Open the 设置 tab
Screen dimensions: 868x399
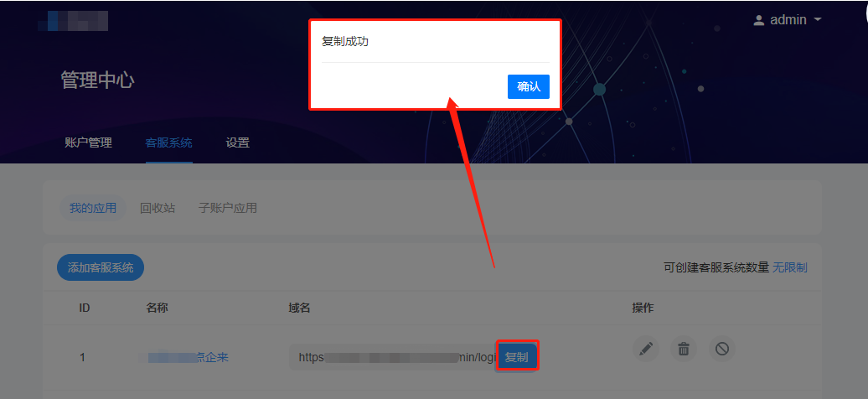pyautogui.click(x=237, y=143)
